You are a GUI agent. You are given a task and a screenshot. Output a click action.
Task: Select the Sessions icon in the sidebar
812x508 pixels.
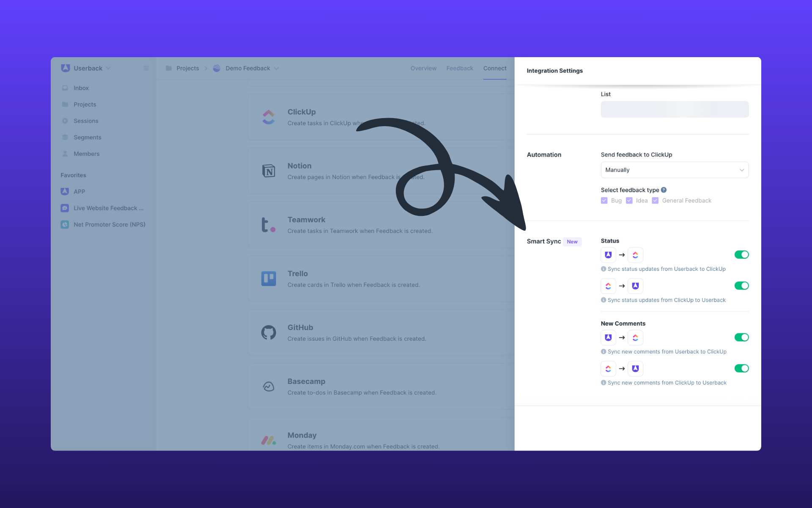click(66, 121)
